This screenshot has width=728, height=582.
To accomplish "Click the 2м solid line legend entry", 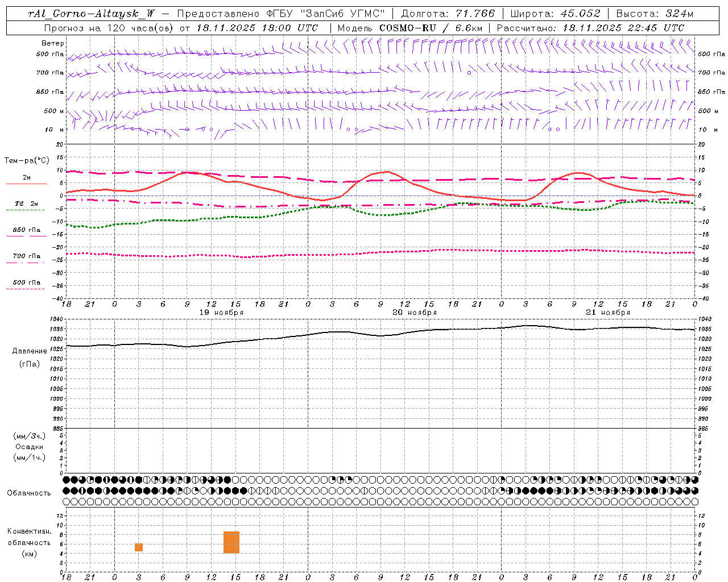I will pos(26,180).
